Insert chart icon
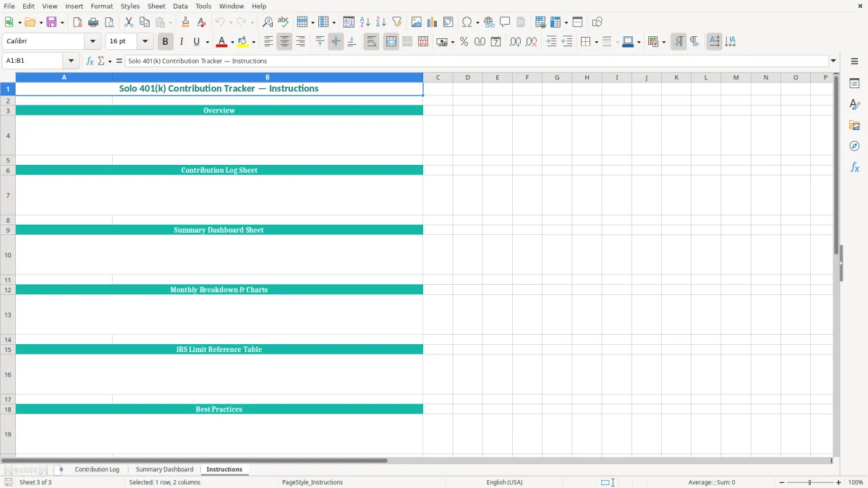Viewport: 868px width, 488px height. [x=432, y=22]
